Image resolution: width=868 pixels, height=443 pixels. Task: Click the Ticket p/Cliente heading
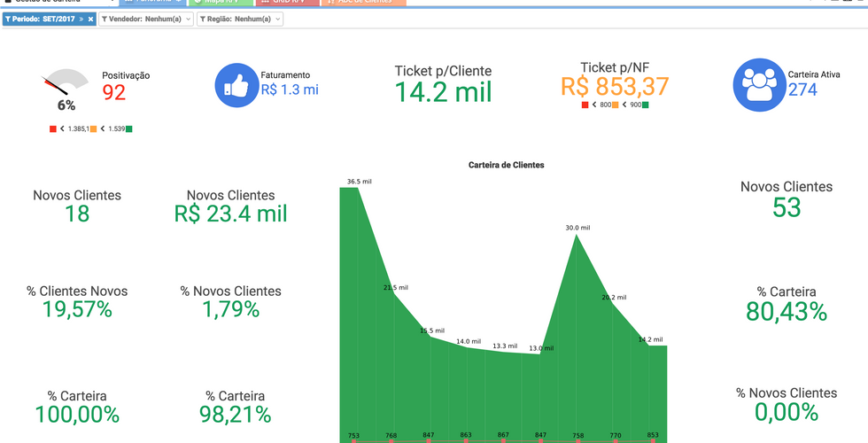pyautogui.click(x=443, y=71)
